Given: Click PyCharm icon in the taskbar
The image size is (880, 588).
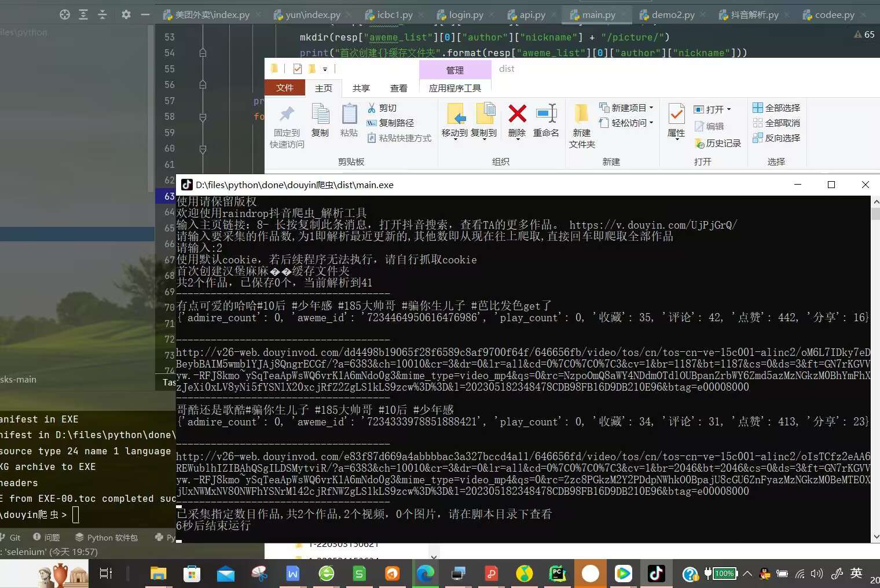Looking at the screenshot, I should (557, 574).
